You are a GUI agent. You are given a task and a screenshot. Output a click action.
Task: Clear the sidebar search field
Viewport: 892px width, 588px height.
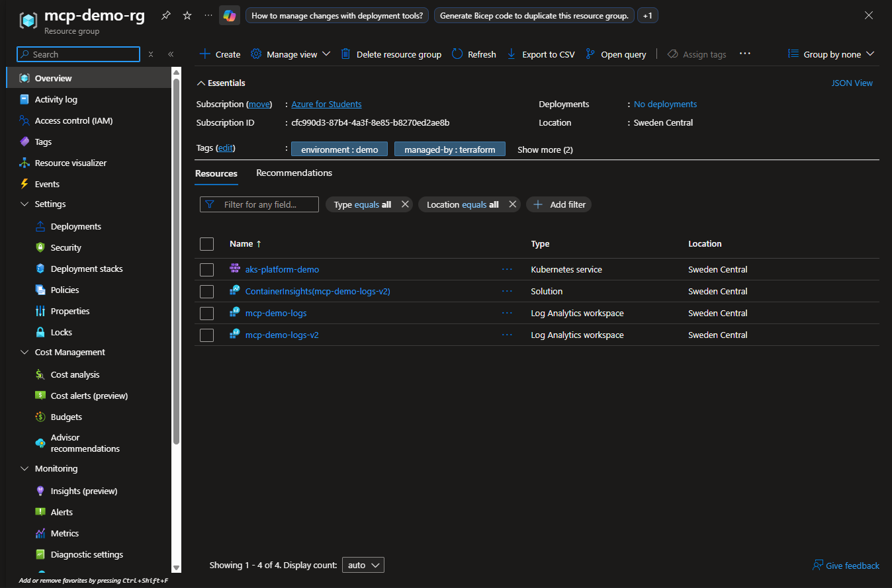(x=151, y=54)
